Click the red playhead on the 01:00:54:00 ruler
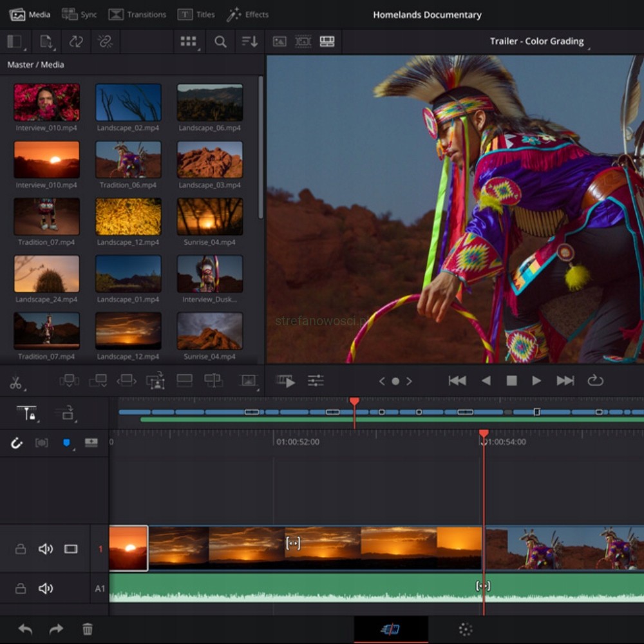 click(x=484, y=435)
